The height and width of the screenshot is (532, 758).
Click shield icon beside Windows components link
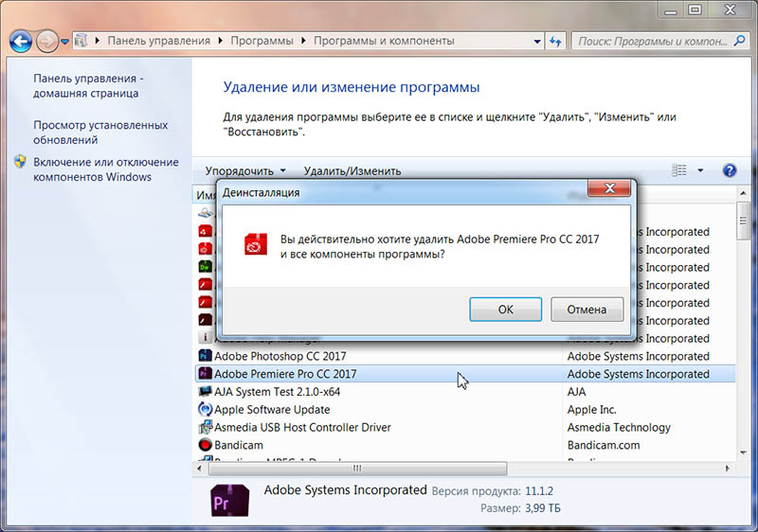pos(20,161)
